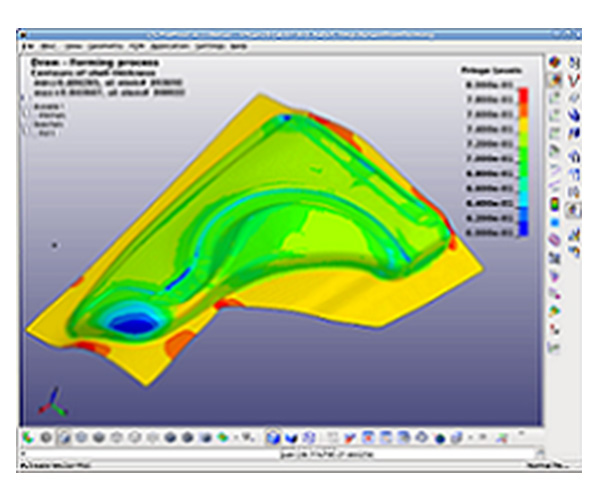
Task: Click the status message at the window's bottom-left
Action: click(55, 466)
